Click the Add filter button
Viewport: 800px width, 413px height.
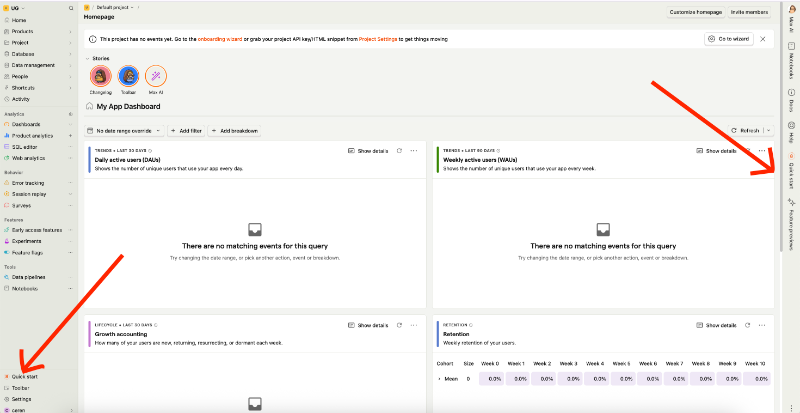[186, 131]
